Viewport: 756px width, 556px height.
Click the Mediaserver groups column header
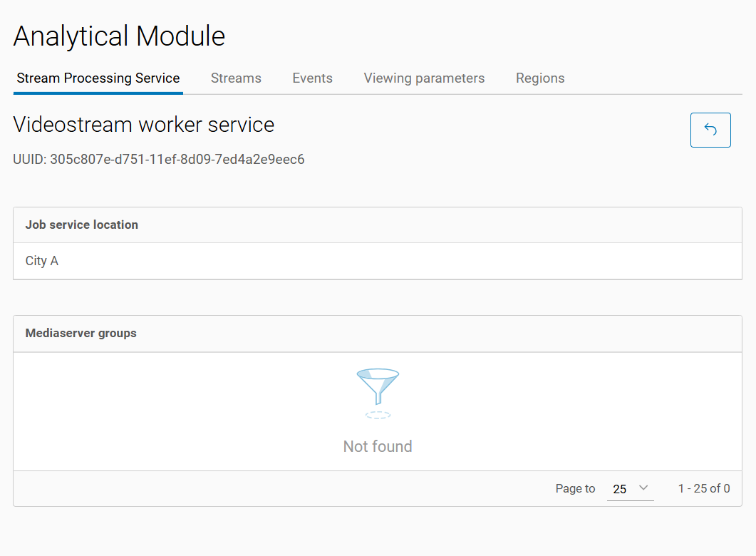coord(81,333)
